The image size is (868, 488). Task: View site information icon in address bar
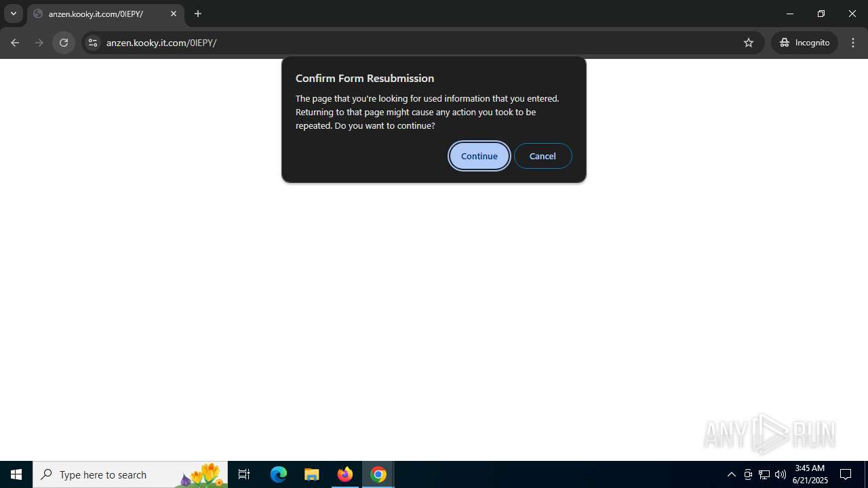[93, 43]
